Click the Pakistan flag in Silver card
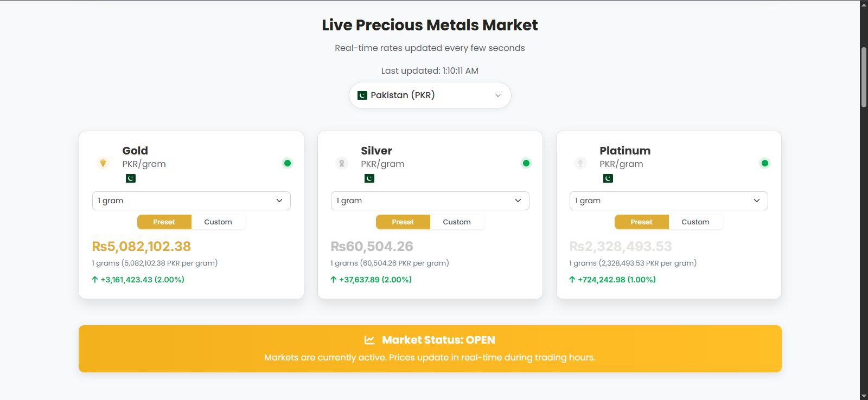The width and height of the screenshot is (868, 400). pos(369,178)
